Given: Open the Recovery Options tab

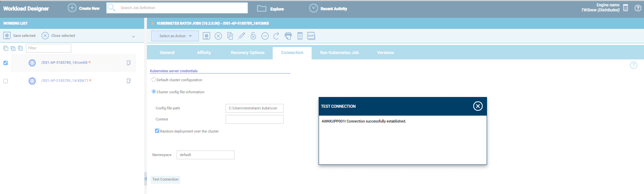Looking at the screenshot, I should [248, 53].
